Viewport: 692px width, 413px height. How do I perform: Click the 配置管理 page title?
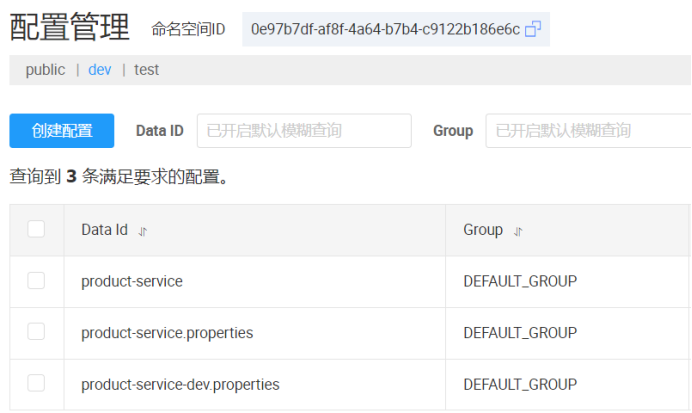click(69, 27)
